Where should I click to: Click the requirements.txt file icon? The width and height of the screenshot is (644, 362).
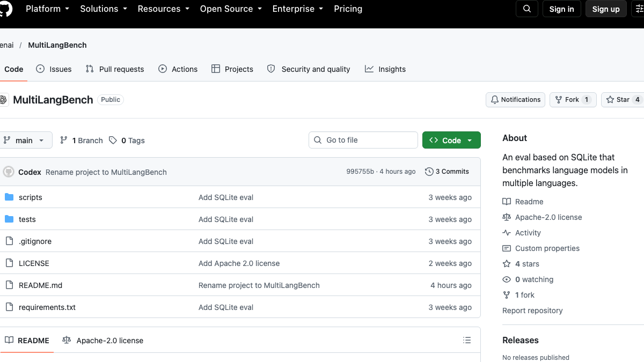(9, 307)
